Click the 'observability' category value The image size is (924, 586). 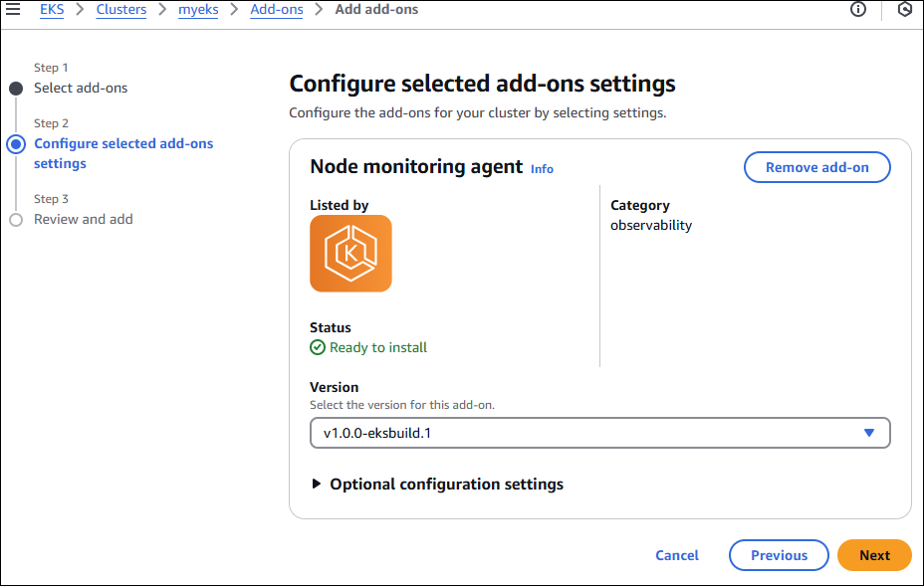point(651,225)
